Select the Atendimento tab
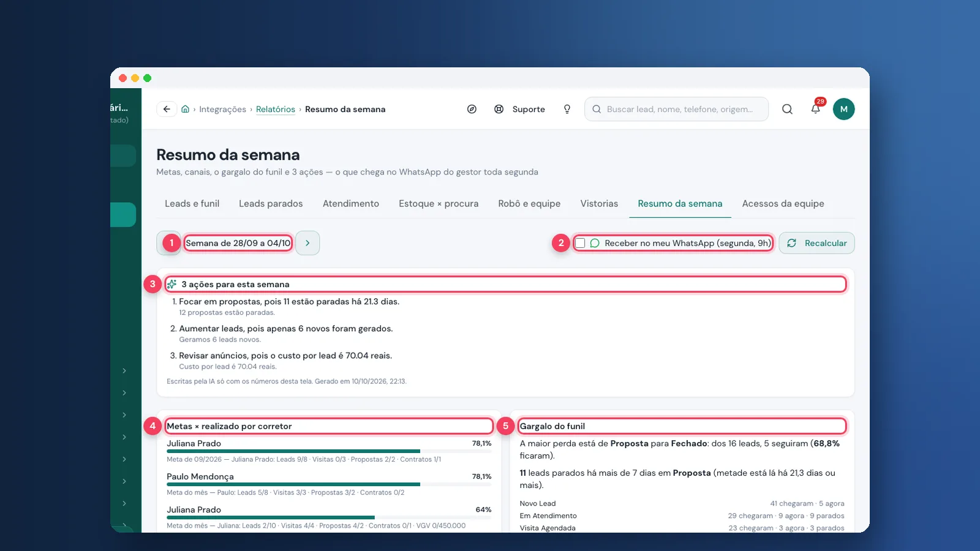The height and width of the screenshot is (551, 980). (351, 204)
